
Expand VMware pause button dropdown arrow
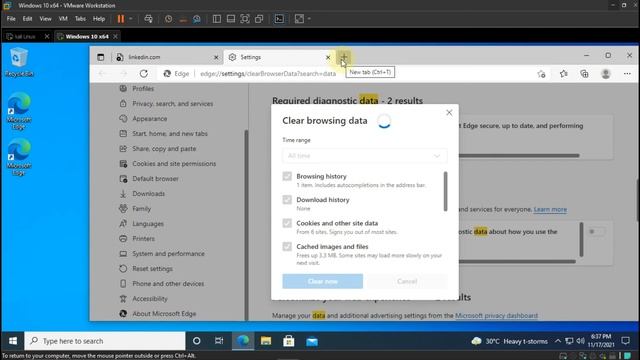point(131,19)
